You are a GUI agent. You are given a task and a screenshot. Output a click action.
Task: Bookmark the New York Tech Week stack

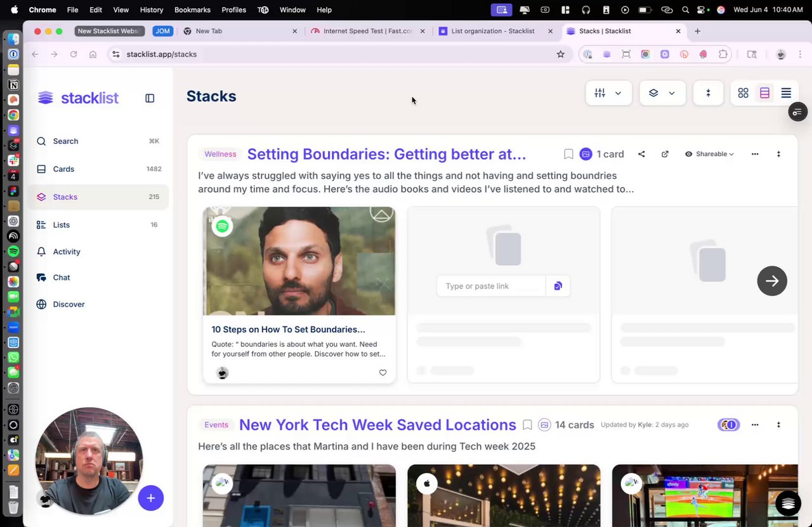pyautogui.click(x=527, y=425)
